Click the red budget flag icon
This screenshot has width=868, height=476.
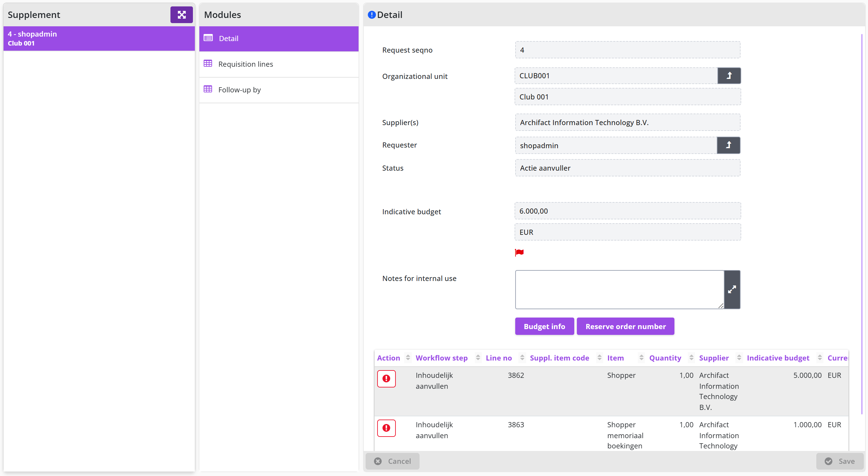click(519, 252)
